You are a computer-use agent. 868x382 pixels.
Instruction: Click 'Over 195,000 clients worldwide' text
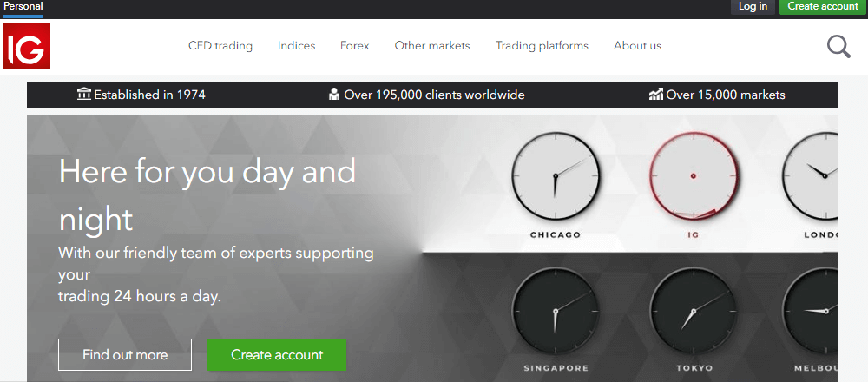434,95
